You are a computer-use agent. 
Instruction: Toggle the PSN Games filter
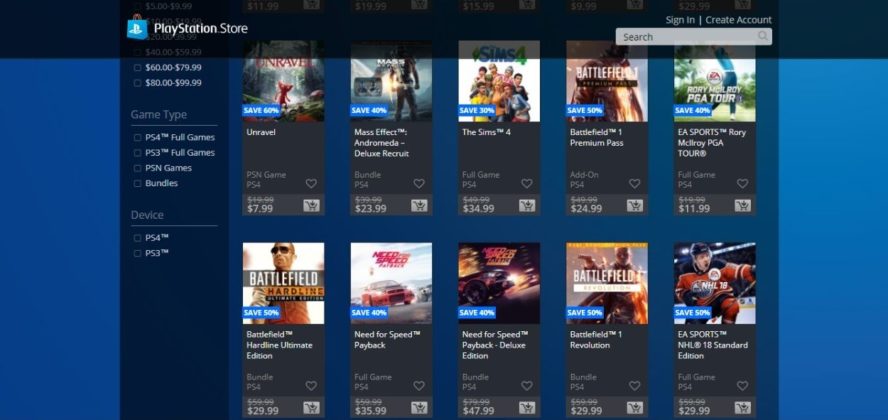point(138,168)
